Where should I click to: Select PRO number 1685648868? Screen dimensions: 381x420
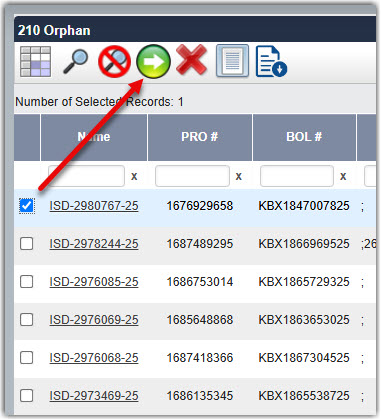click(x=200, y=320)
